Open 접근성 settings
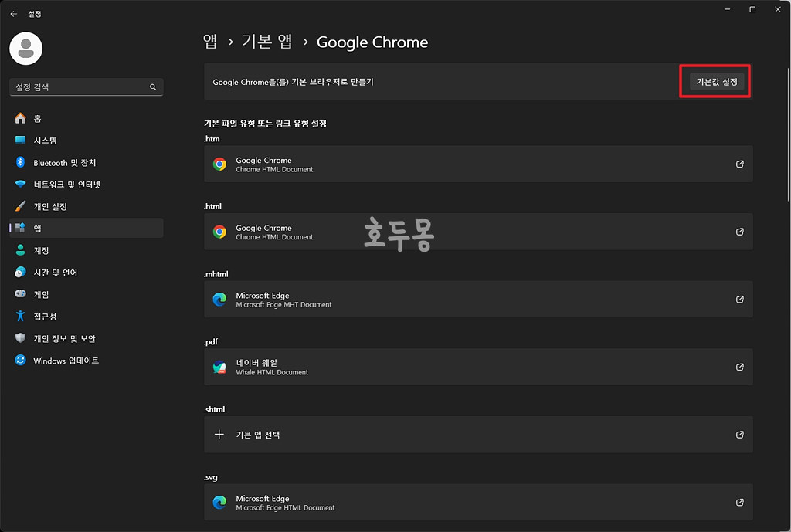The width and height of the screenshot is (791, 532). pyautogui.click(x=87, y=316)
